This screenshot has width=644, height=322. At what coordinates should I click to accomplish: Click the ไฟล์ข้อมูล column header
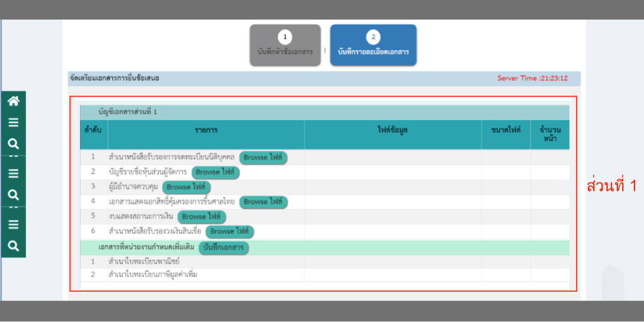[x=392, y=130]
